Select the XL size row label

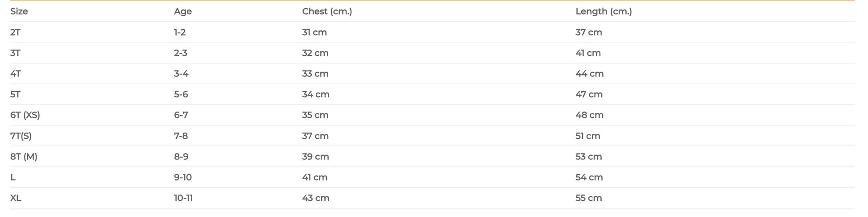[16, 198]
